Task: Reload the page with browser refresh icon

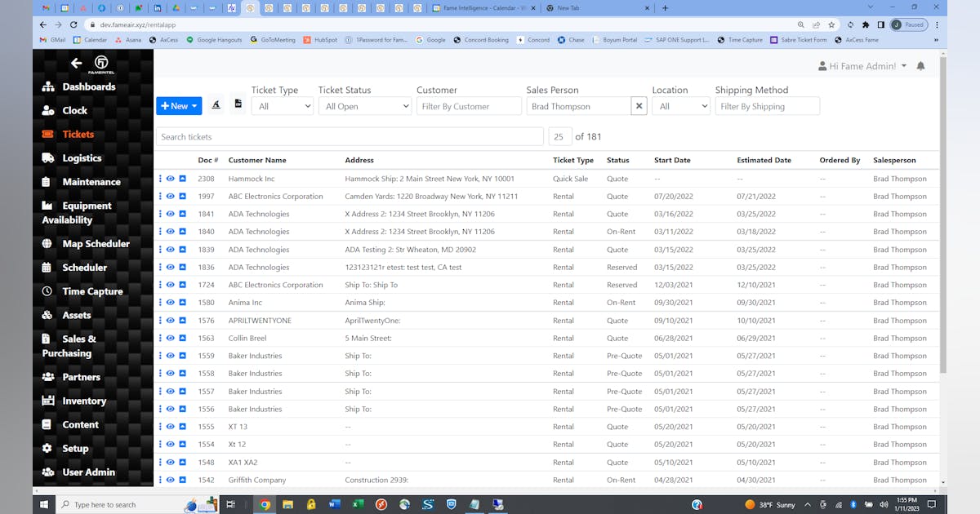Action: pos(74,25)
